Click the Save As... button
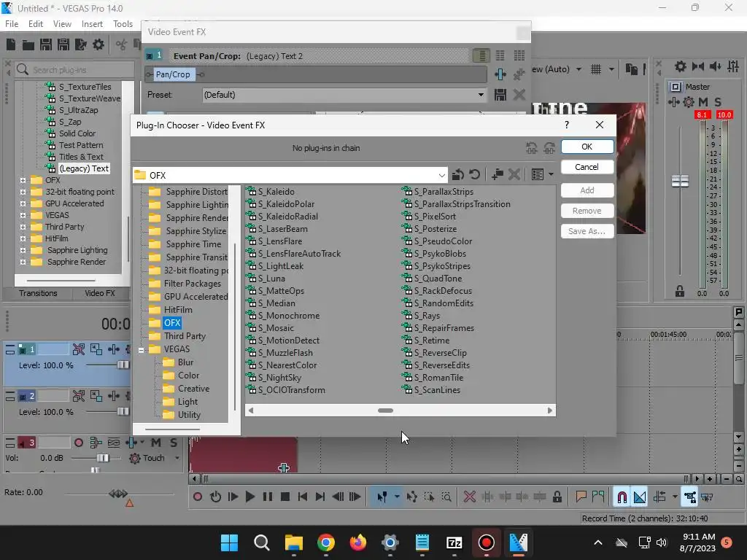Viewport: 747px width, 560px height. coord(587,231)
